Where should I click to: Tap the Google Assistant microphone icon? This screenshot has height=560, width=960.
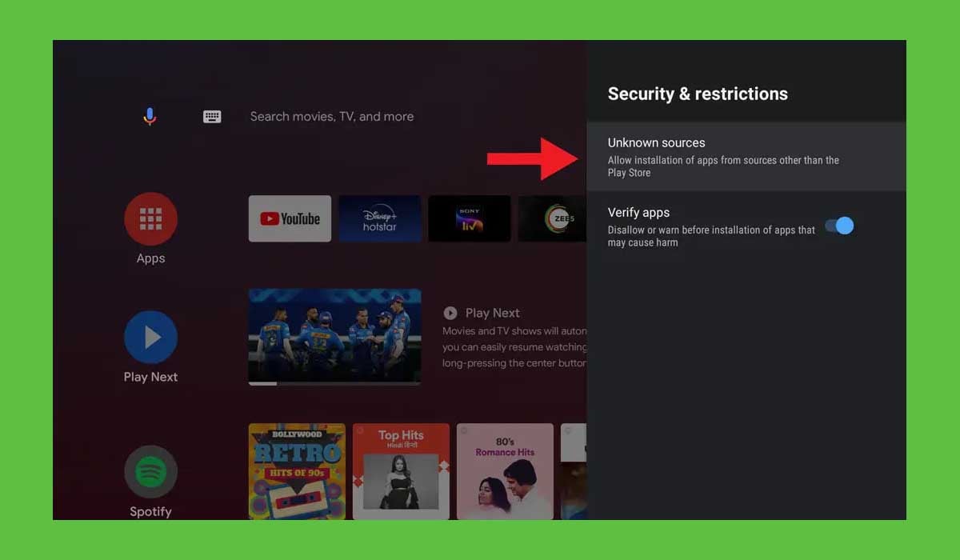(150, 117)
